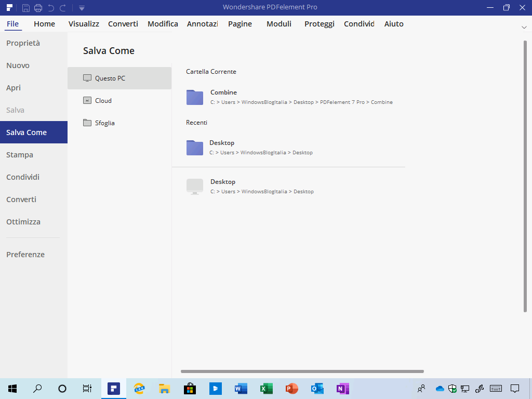Switch to the Home tab

45,24
